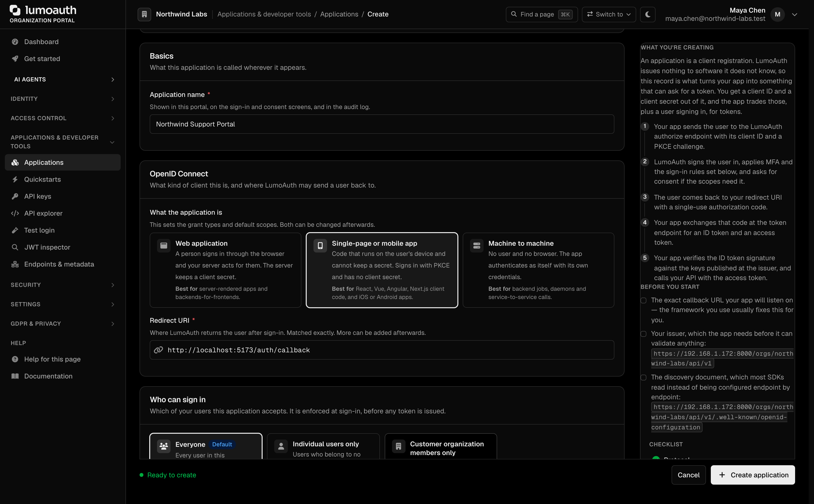Open the Switch to dropdown
The height and width of the screenshot is (504, 814).
coord(609,14)
